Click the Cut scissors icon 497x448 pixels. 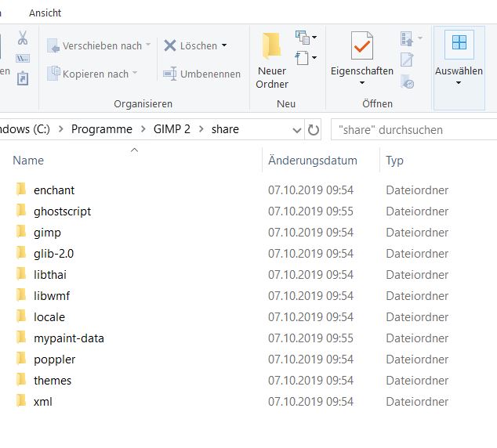23,38
